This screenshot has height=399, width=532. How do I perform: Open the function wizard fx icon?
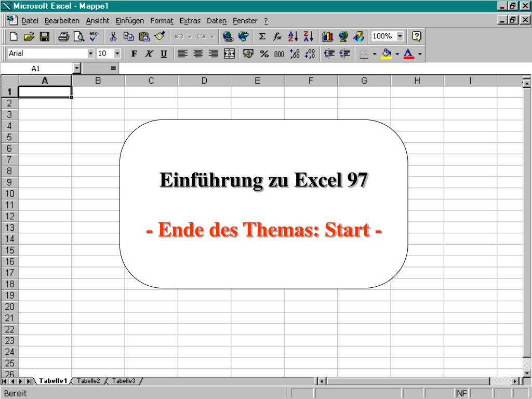tap(277, 36)
